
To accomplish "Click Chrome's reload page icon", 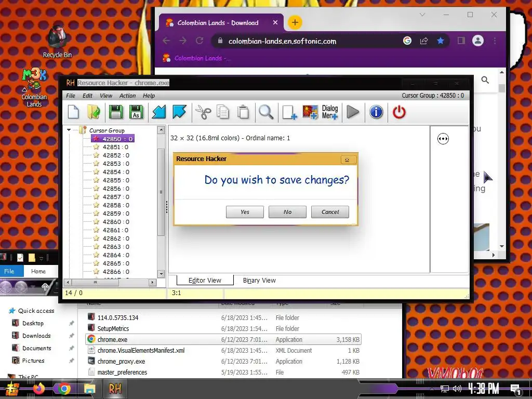I will (199, 41).
